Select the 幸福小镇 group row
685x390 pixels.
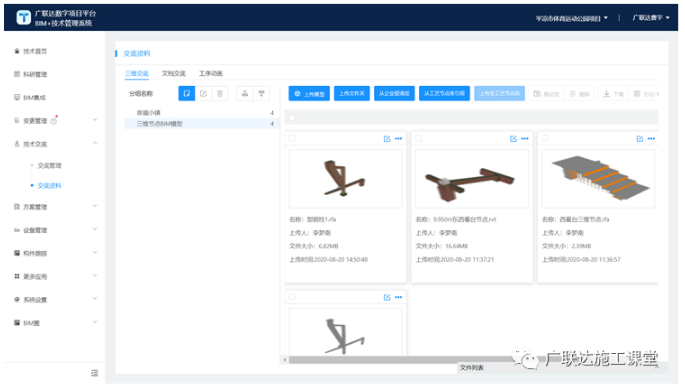(x=201, y=113)
